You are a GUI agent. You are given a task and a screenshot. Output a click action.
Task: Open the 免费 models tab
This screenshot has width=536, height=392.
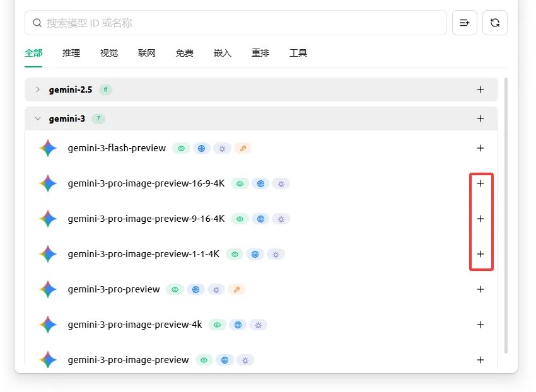[x=185, y=53]
